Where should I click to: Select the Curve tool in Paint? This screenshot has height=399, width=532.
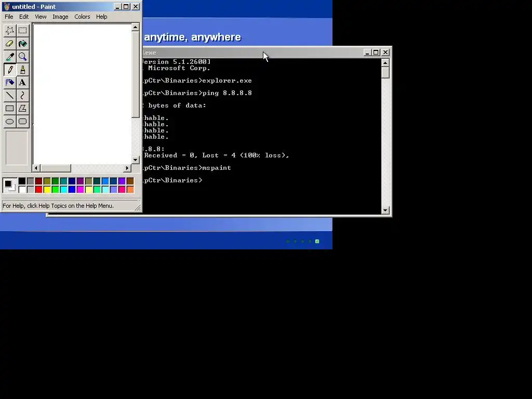[23, 96]
